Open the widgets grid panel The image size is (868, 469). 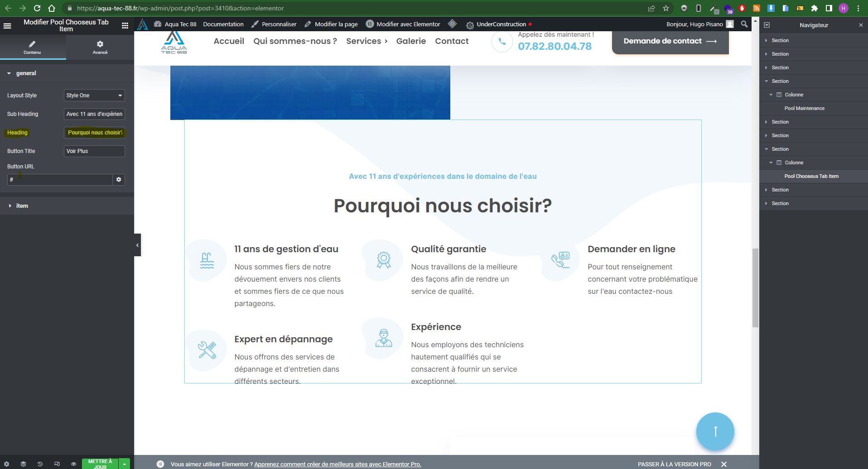(125, 26)
